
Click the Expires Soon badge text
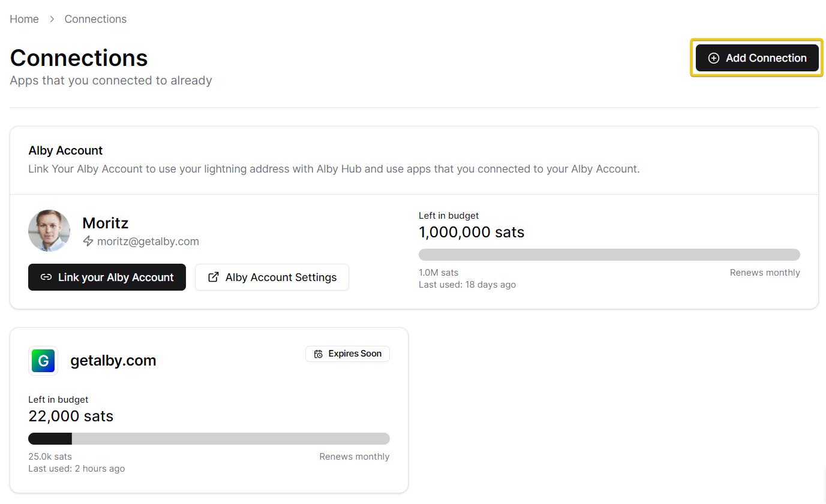355,354
